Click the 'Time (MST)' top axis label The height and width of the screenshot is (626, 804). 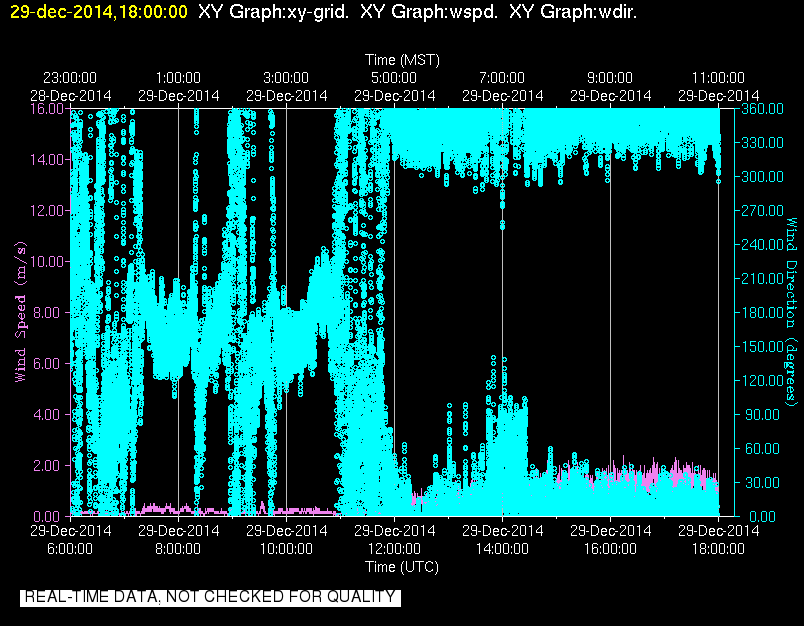click(402, 60)
